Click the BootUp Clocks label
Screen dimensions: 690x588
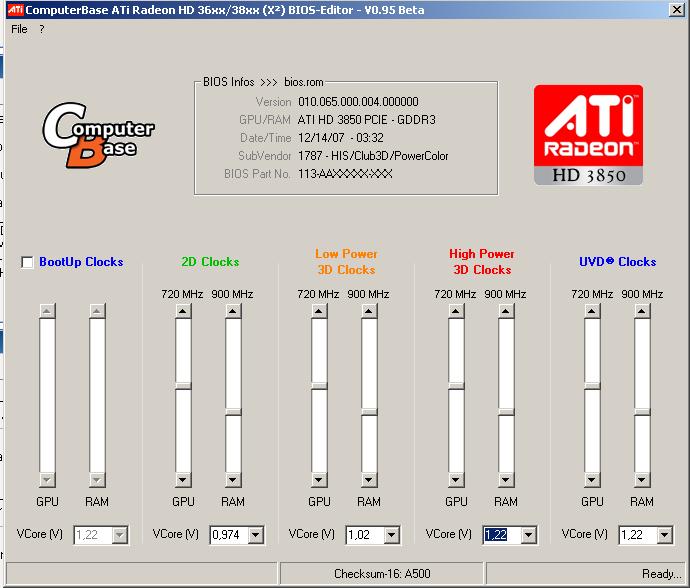tap(81, 262)
